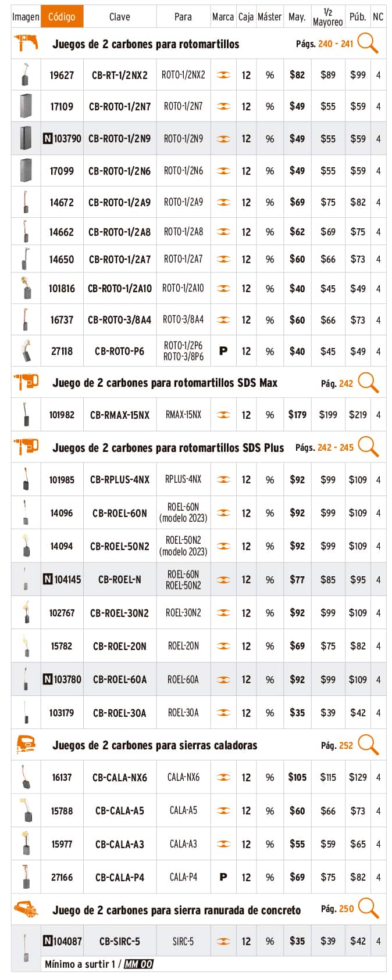This screenshot has width=392, height=980.
Task: Click the P brand logo in the CB-ROTO-P6 row
Action: (x=223, y=351)
